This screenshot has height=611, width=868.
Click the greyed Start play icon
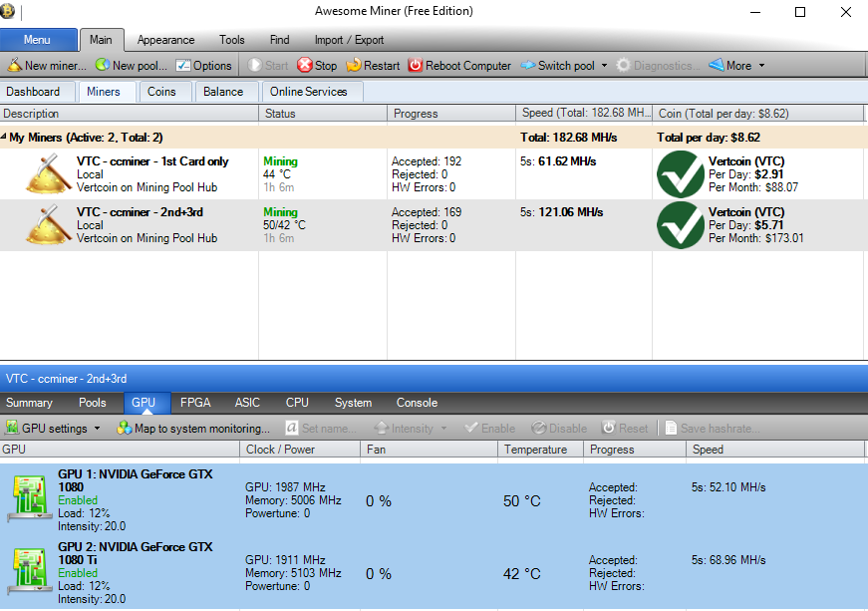point(255,66)
